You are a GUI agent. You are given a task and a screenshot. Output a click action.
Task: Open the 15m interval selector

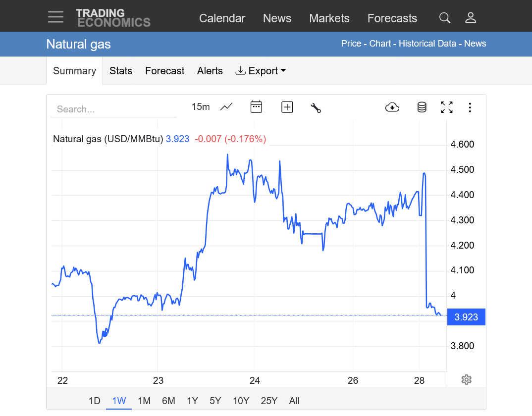tap(201, 107)
